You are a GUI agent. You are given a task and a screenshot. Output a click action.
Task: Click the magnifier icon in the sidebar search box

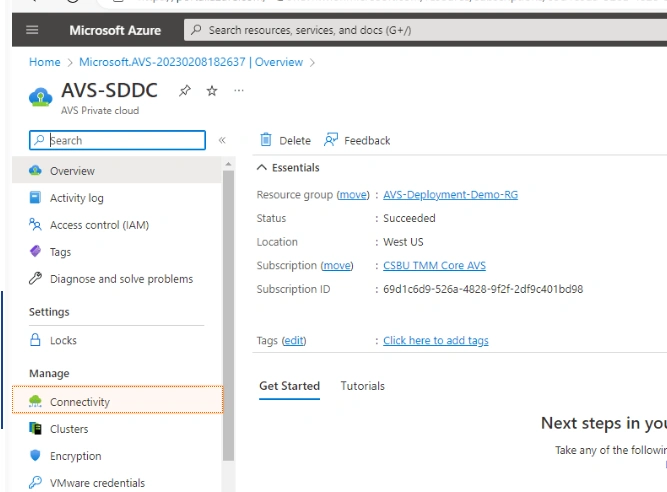click(x=39, y=140)
